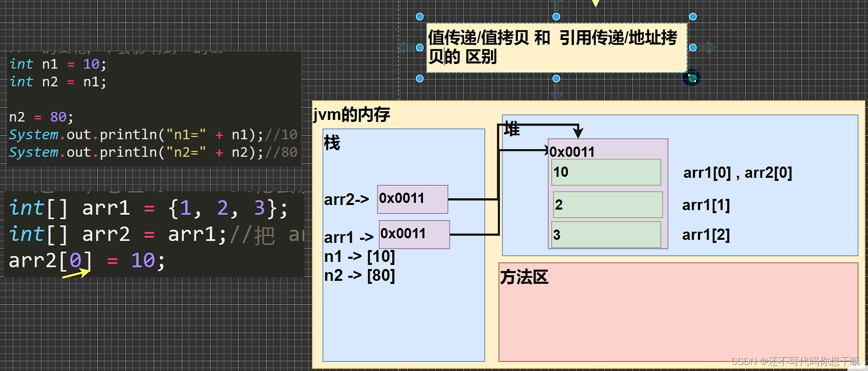Select the title text box about 值传递 and 引用传递
Image resolution: width=868 pixels, height=371 pixels.
(557, 48)
